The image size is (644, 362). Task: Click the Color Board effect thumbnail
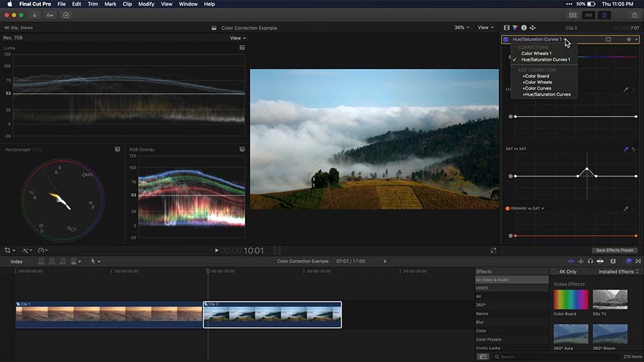pyautogui.click(x=570, y=299)
